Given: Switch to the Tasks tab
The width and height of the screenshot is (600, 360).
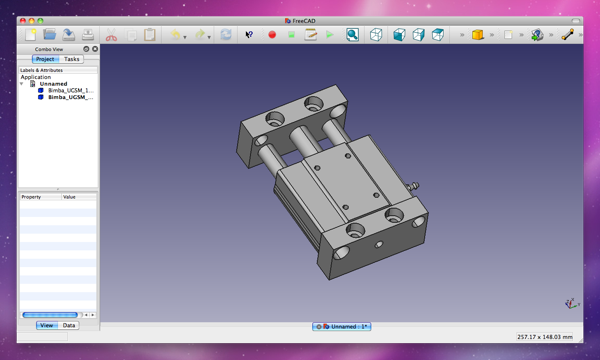Looking at the screenshot, I should click(72, 59).
